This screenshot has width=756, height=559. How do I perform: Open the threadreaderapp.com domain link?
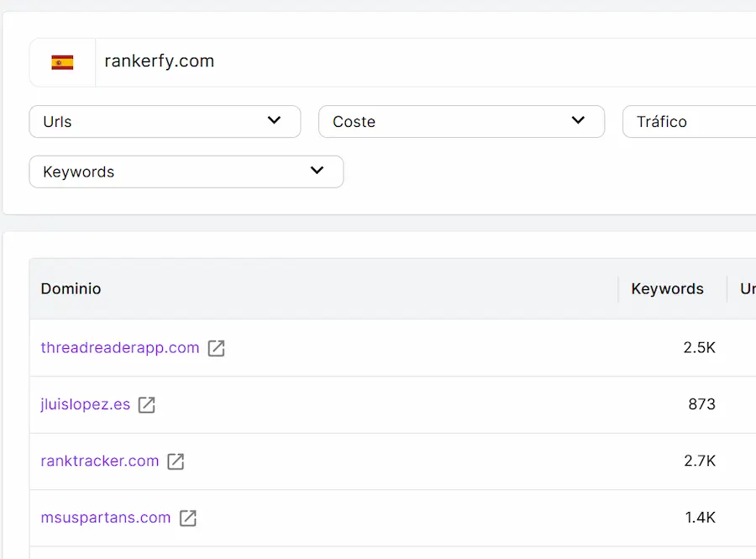pos(120,347)
